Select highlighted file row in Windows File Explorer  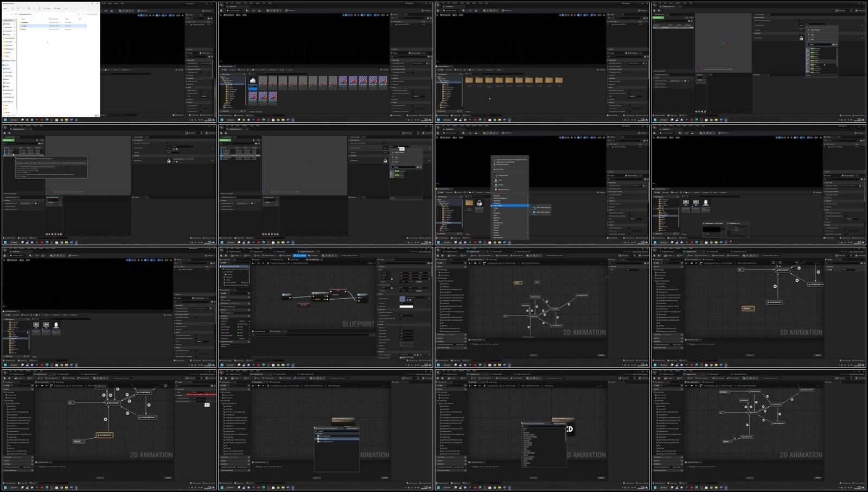tap(53, 26)
